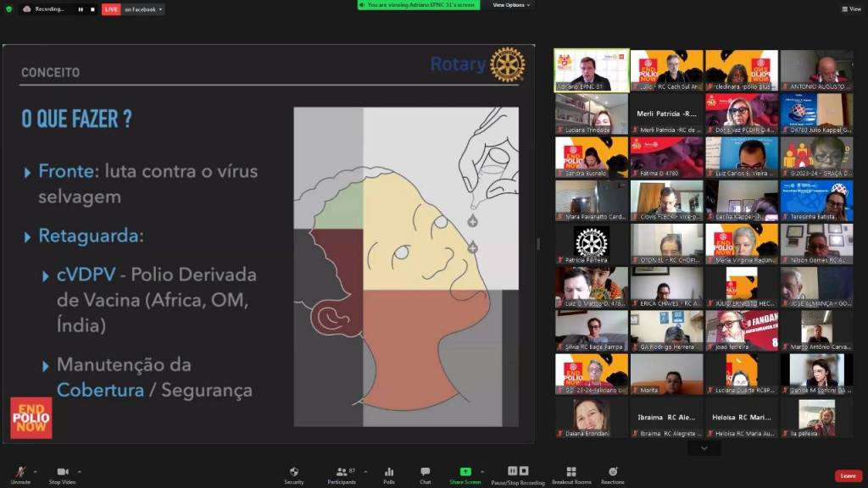Pause the recording from the top bar
Viewport: 868px width, 488px height.
click(81, 9)
